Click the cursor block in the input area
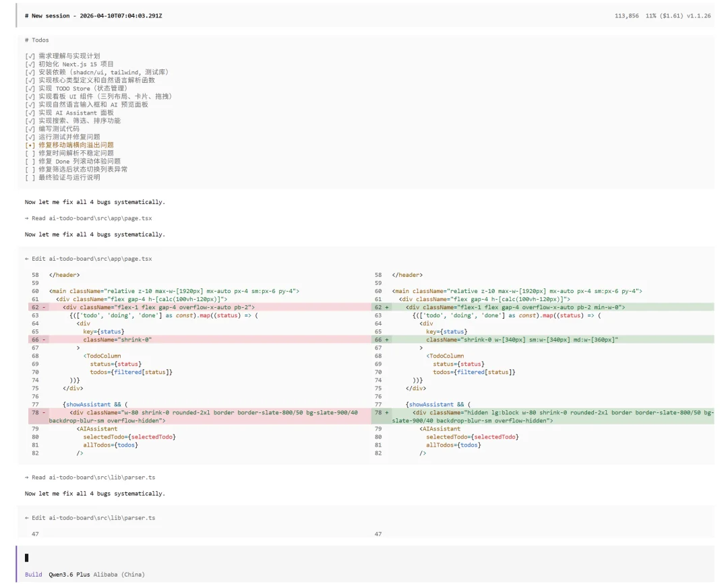This screenshot has height=584, width=728. click(x=26, y=557)
